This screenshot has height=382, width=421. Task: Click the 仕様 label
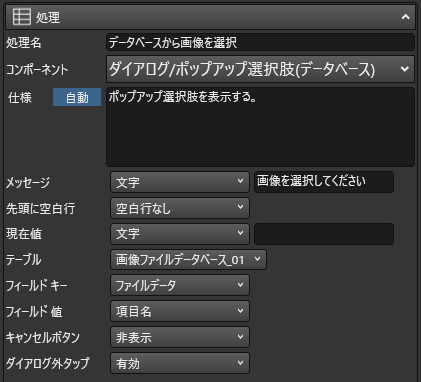point(20,98)
